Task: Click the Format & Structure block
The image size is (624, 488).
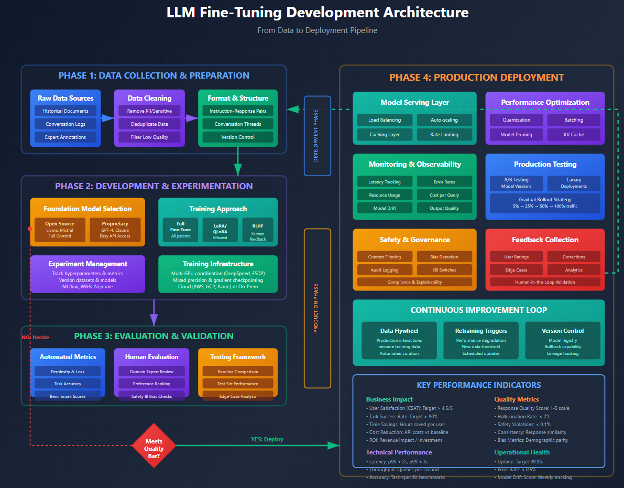Action: click(x=235, y=98)
